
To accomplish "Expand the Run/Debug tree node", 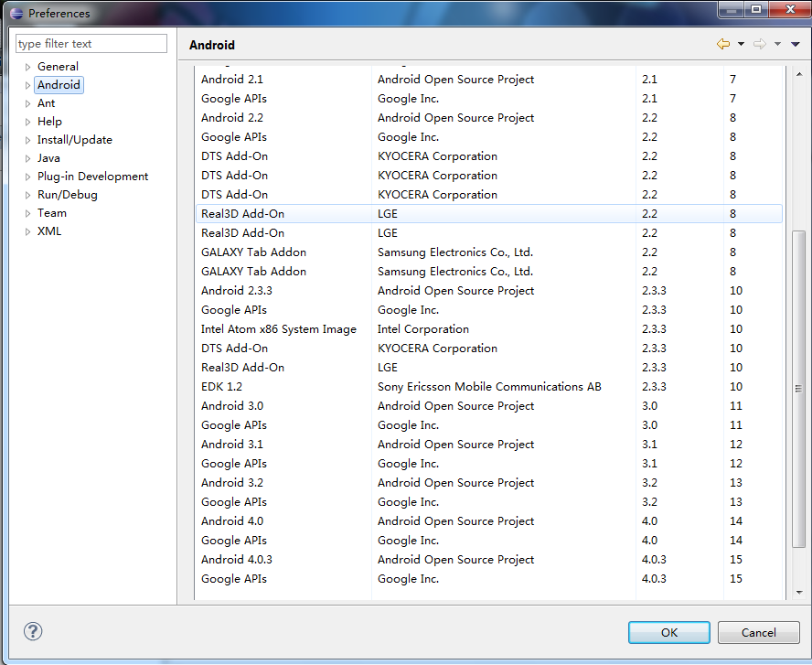I will 28,195.
